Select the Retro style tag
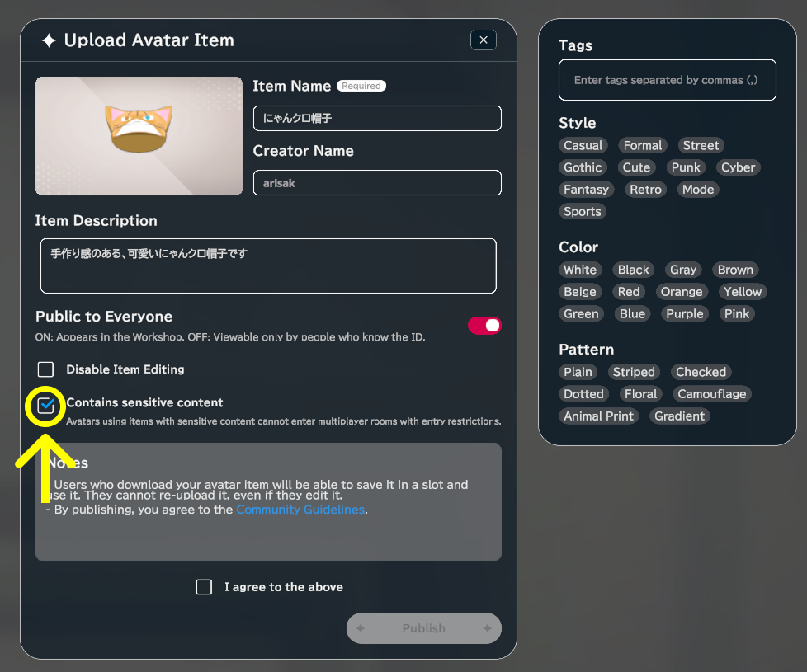Screen dimensions: 807x672 point(645,190)
